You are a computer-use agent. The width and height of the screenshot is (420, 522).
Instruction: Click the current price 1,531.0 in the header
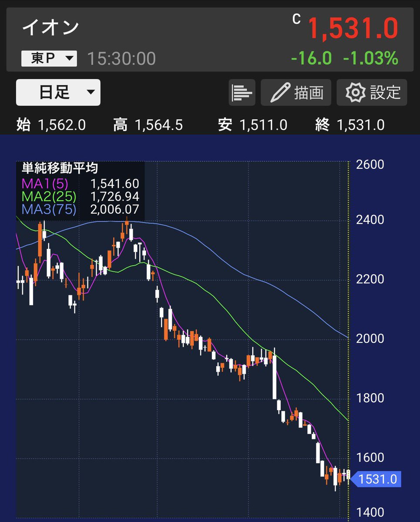[x=353, y=28]
